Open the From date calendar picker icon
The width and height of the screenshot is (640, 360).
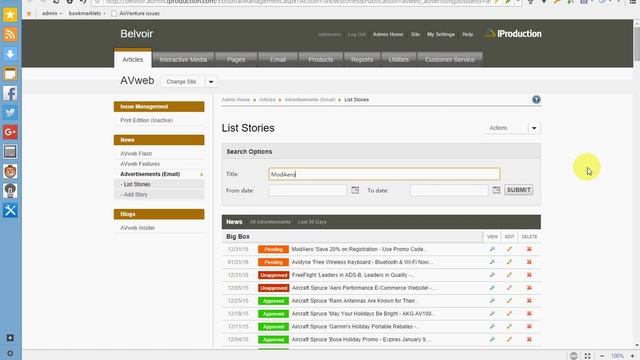click(355, 190)
